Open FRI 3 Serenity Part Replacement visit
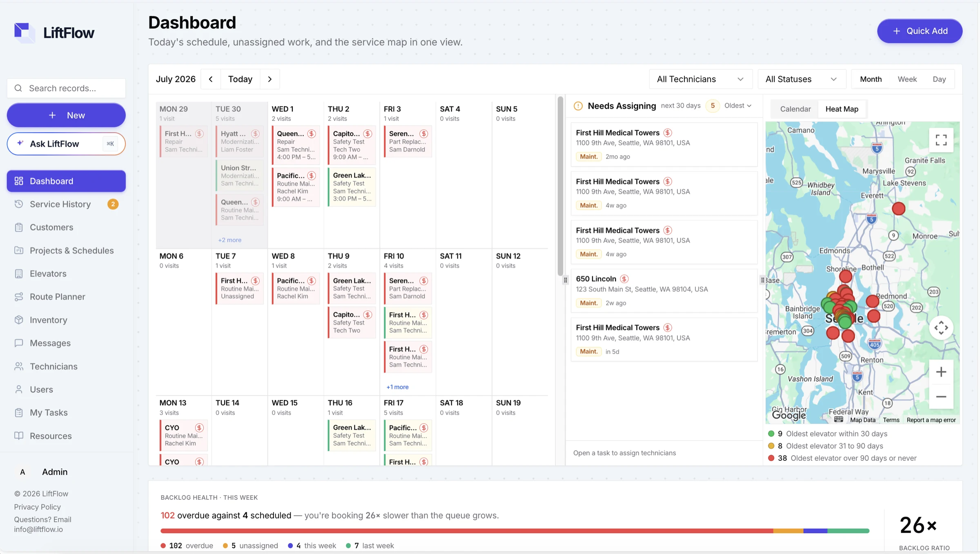Viewport: 980px width, 554px height. 408,141
